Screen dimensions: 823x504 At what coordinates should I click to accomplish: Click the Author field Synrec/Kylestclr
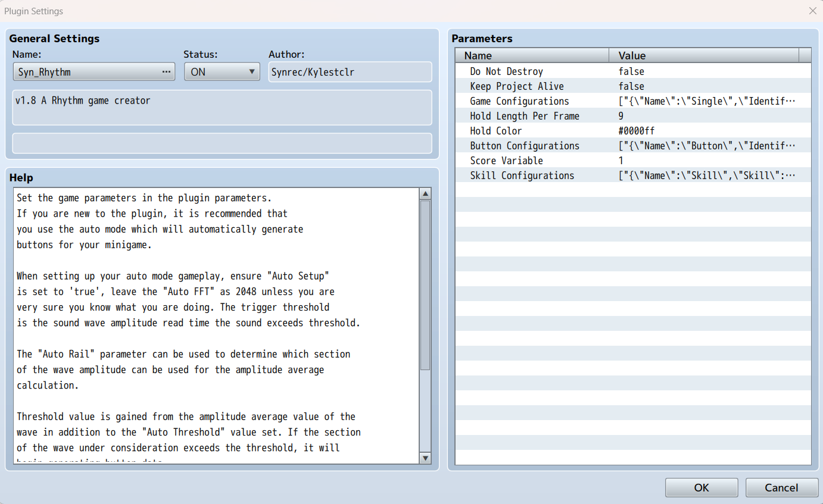click(350, 72)
